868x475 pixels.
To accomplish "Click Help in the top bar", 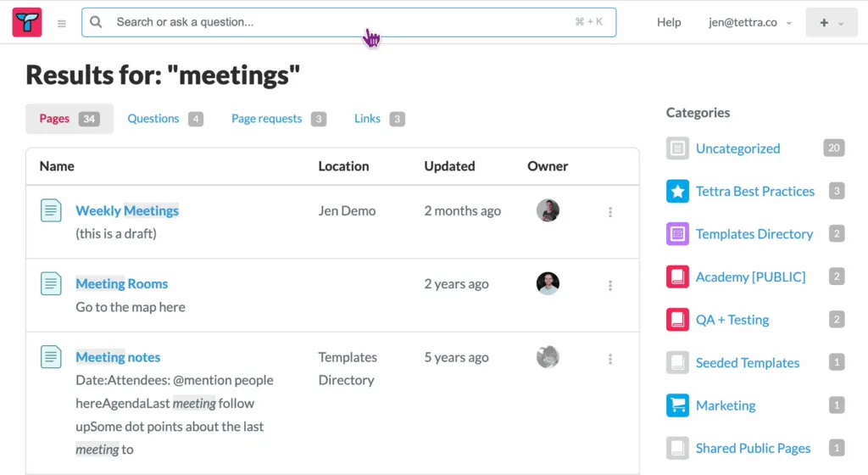I will 669,23.
